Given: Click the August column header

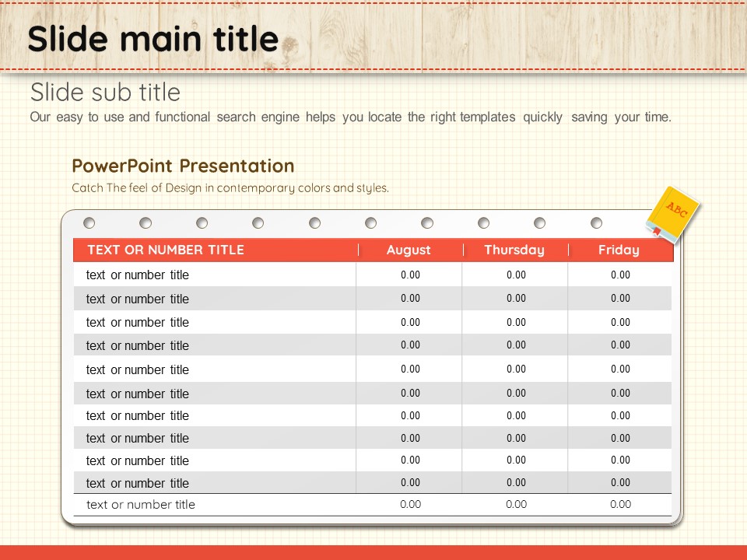Looking at the screenshot, I should tap(409, 250).
